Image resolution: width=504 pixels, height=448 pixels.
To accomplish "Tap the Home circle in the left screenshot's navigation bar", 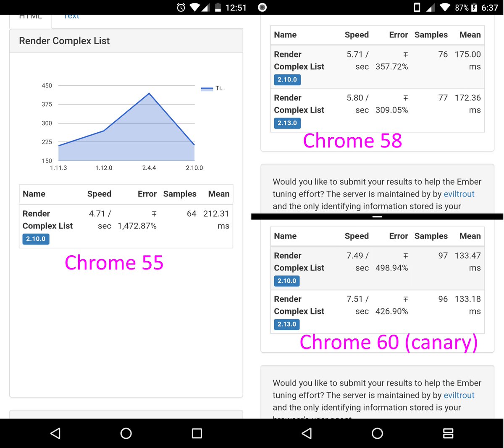I will pyautogui.click(x=126, y=433).
